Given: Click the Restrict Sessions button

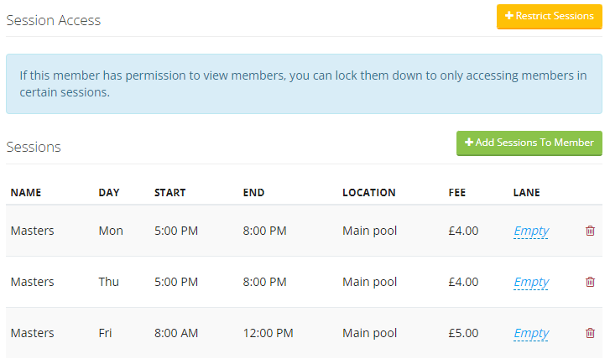Looking at the screenshot, I should click(x=549, y=16).
